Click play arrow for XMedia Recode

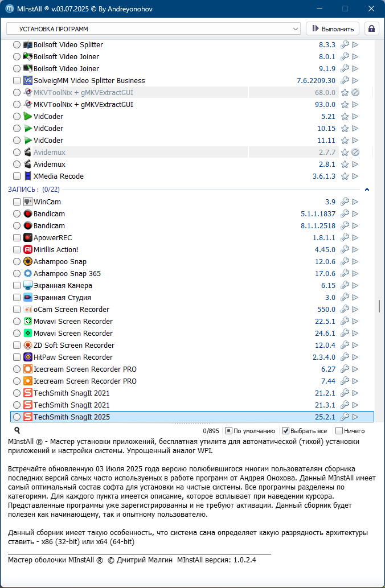(355, 176)
